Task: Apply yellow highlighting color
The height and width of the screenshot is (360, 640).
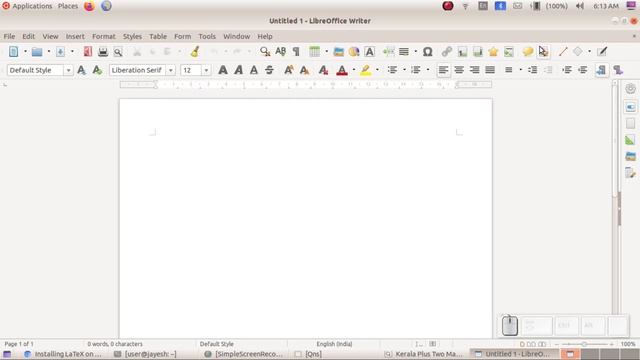Action: coord(366,70)
